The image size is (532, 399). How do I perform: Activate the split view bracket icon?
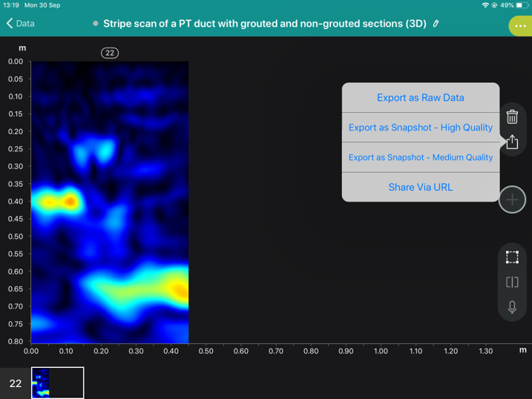(x=512, y=282)
